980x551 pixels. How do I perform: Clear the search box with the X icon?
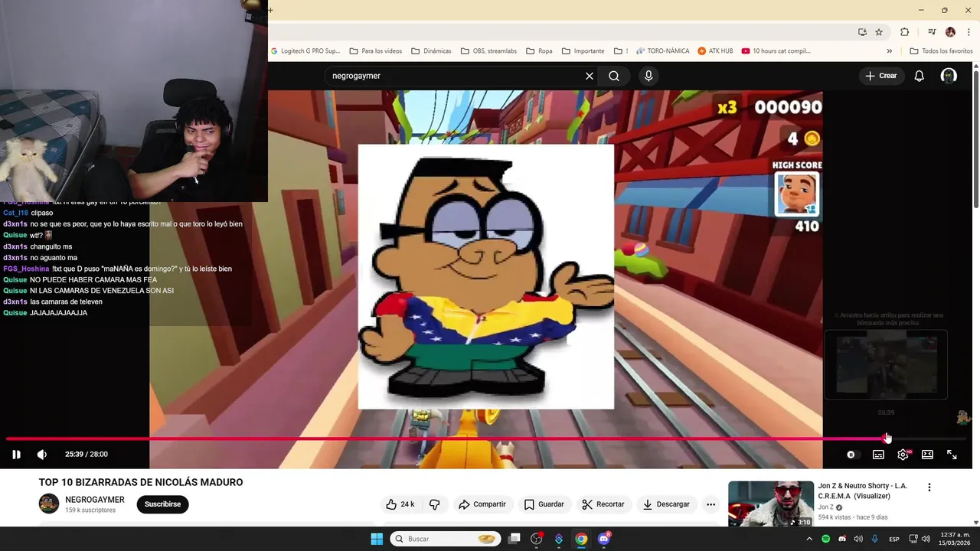click(590, 76)
